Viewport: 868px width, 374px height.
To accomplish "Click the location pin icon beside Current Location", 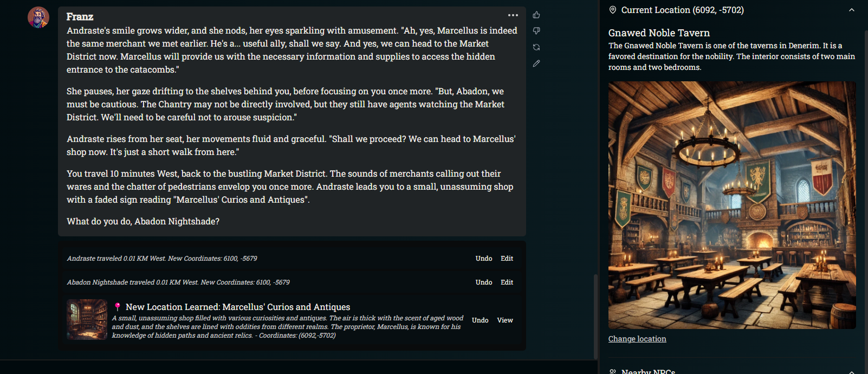I will [613, 10].
